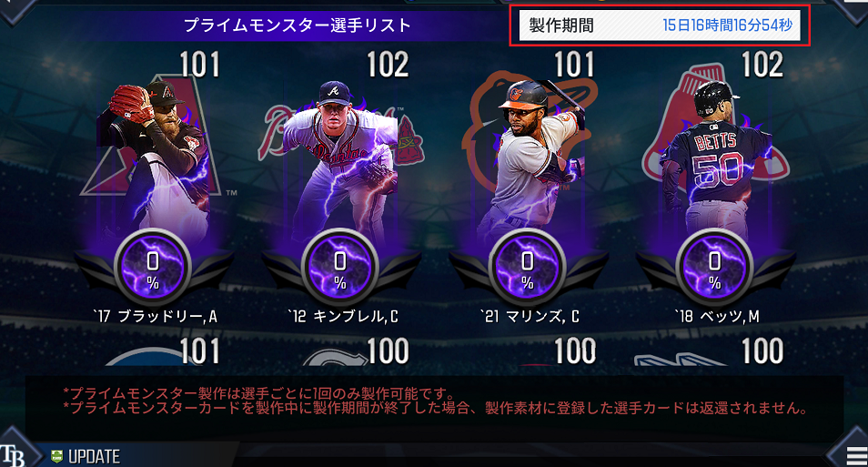Click the プライムモンスター選手リスト title banner
868x467 pixels.
coord(298,25)
